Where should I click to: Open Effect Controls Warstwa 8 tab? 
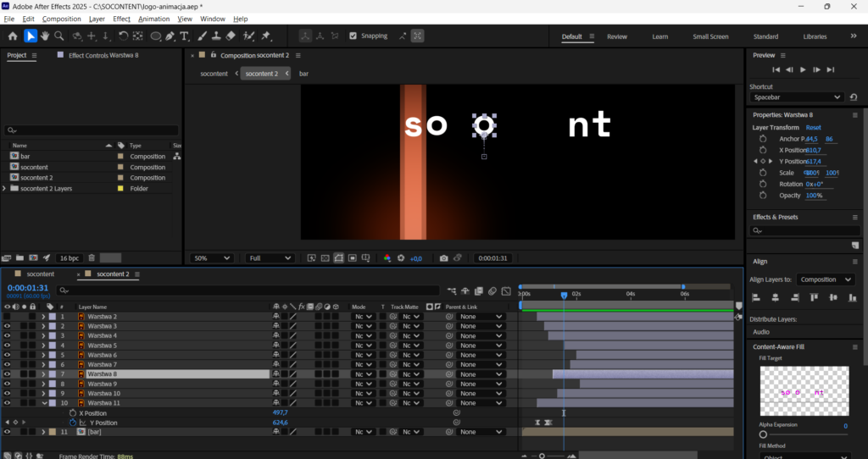point(103,55)
